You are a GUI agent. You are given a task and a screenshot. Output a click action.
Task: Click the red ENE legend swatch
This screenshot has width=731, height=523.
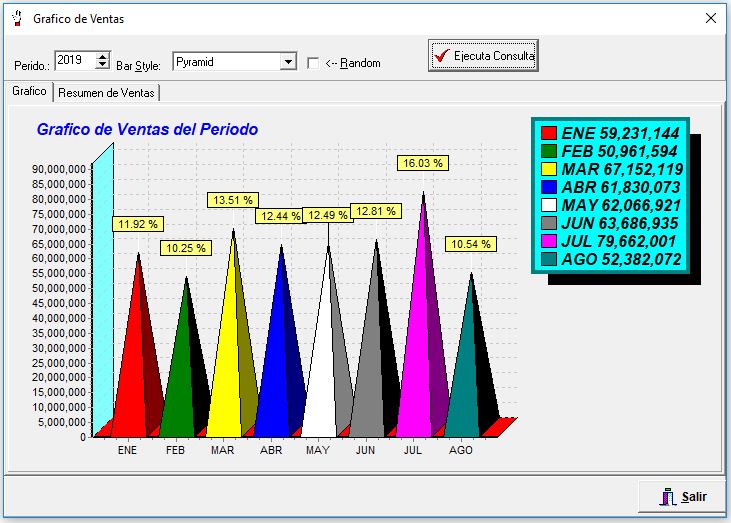[x=548, y=133]
